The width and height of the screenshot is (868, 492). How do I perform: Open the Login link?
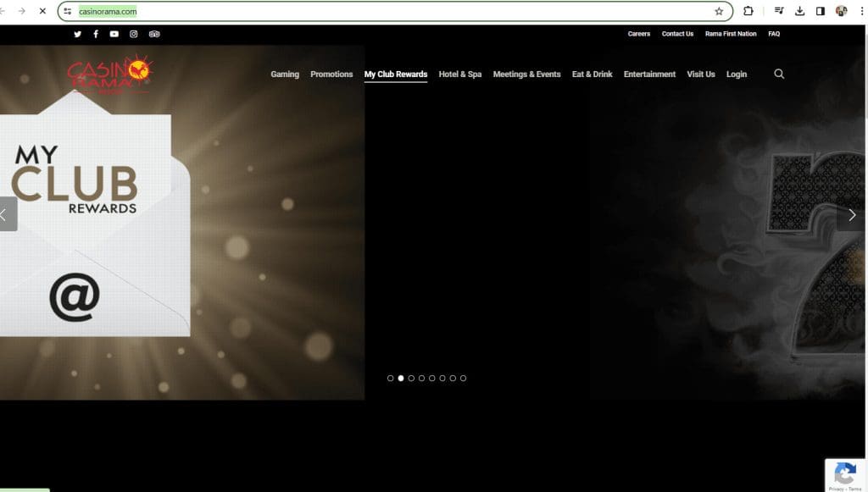coord(736,75)
